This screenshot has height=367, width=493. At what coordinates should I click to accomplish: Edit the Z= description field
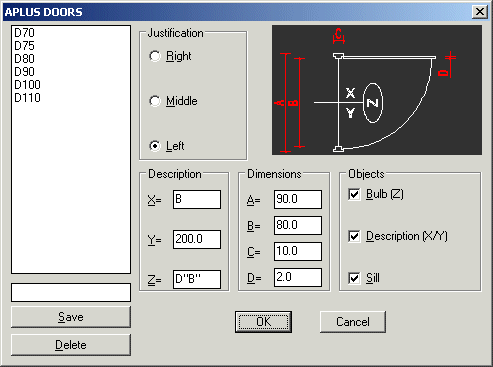[197, 279]
